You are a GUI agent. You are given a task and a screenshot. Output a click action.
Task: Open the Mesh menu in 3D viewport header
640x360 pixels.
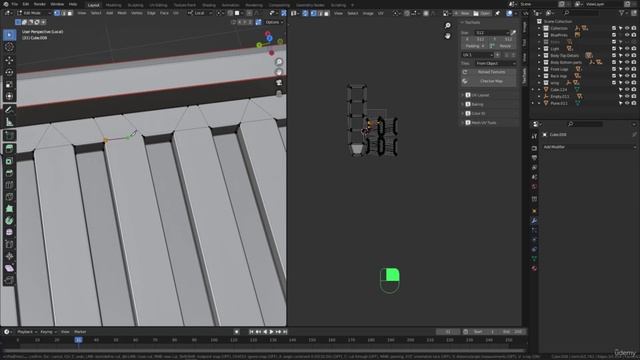[x=122, y=13]
